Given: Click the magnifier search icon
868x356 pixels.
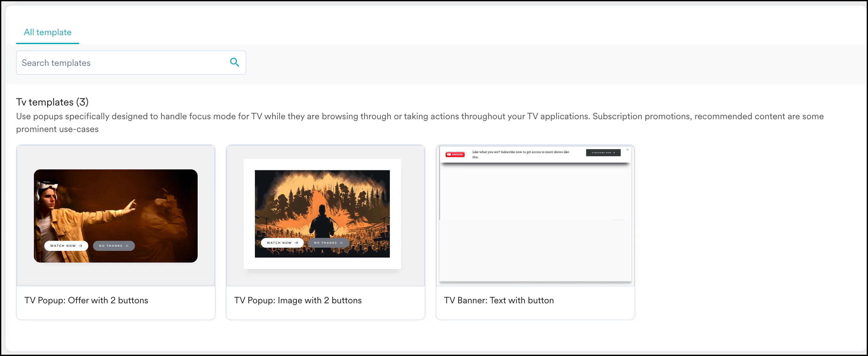Looking at the screenshot, I should point(234,62).
